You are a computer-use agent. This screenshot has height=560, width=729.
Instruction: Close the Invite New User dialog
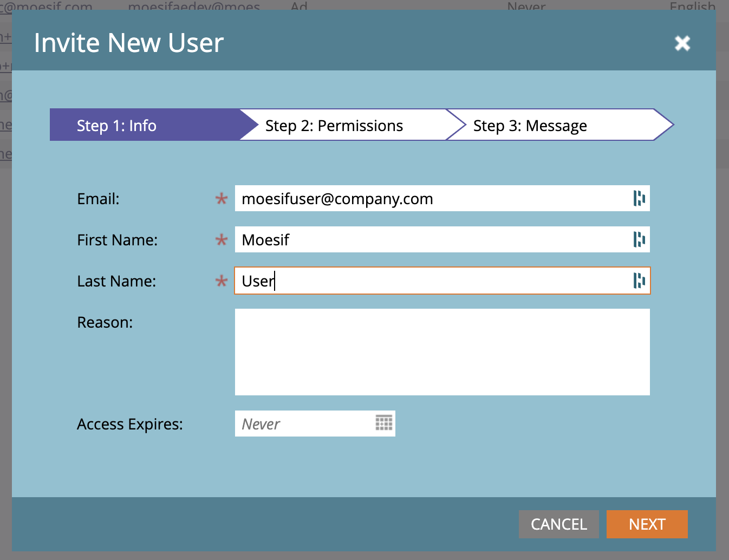(682, 43)
